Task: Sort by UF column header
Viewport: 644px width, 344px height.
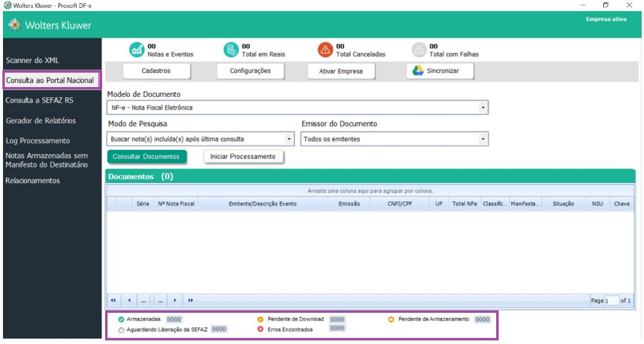Action: tap(439, 204)
